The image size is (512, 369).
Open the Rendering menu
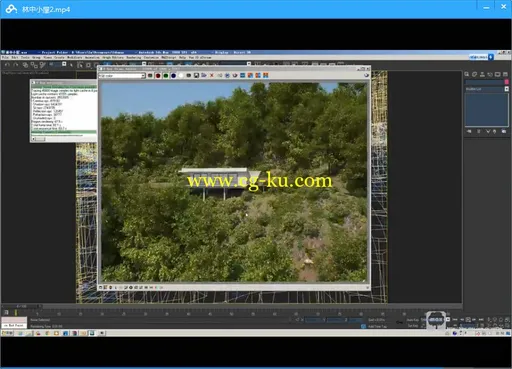pyautogui.click(x=134, y=58)
